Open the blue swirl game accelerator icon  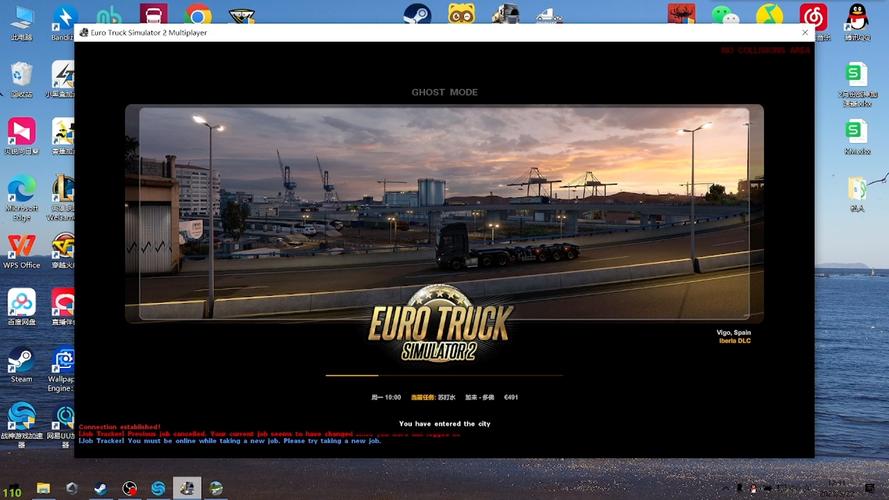click(x=22, y=424)
